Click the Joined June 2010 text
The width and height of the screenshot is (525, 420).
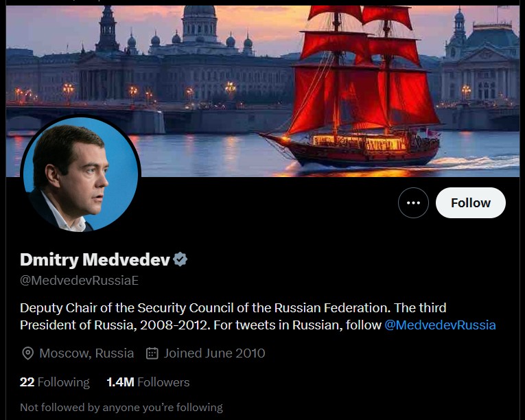click(214, 353)
